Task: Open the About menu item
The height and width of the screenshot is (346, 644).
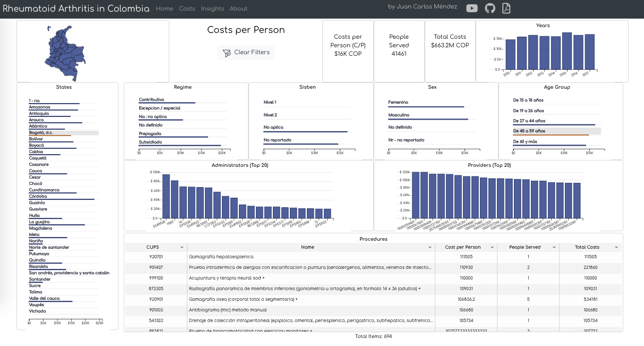Action: click(x=238, y=9)
